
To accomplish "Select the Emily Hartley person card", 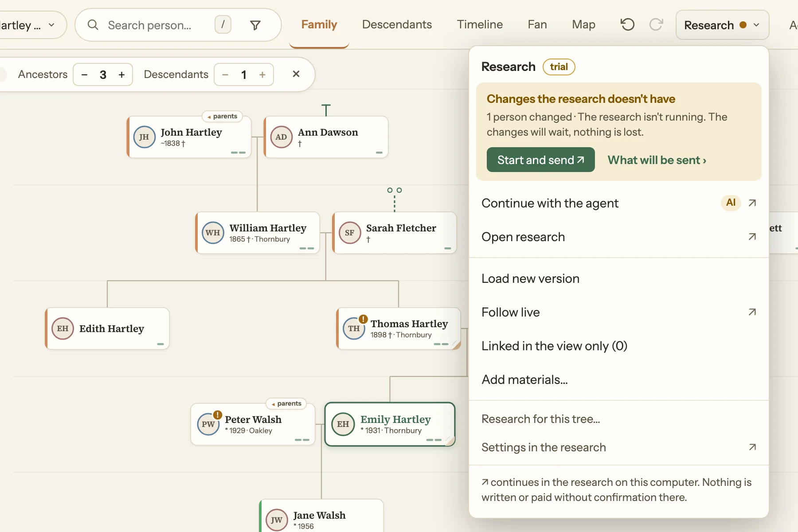I will [390, 424].
